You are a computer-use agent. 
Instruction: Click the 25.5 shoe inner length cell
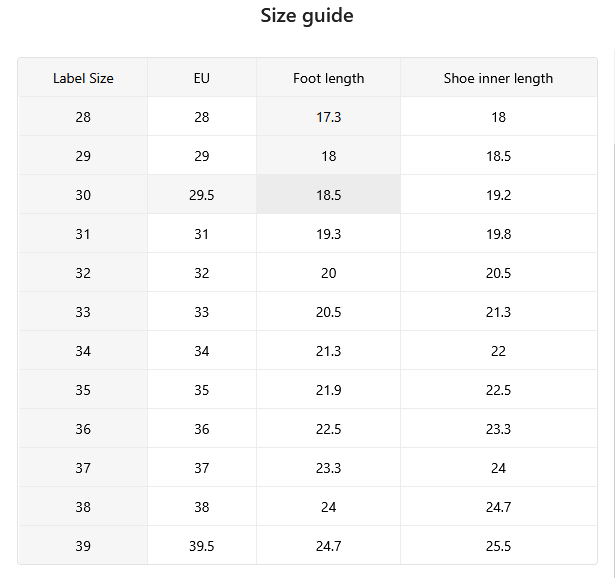[499, 545]
